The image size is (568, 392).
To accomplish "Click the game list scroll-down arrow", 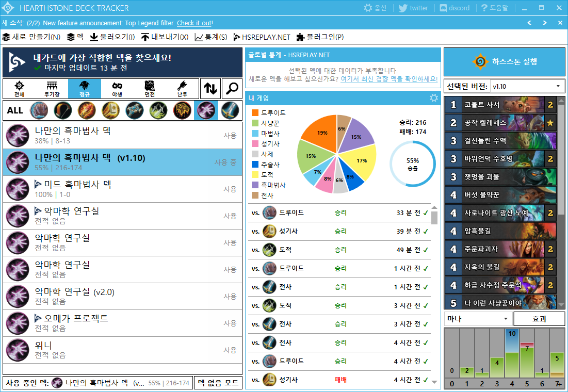I will coord(434,382).
